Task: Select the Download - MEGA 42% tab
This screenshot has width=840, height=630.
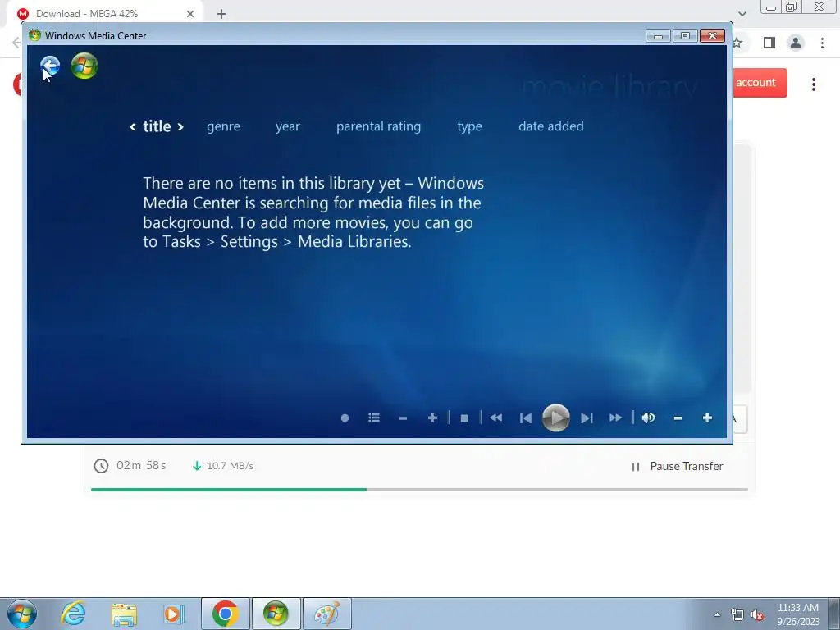Action: [x=106, y=14]
